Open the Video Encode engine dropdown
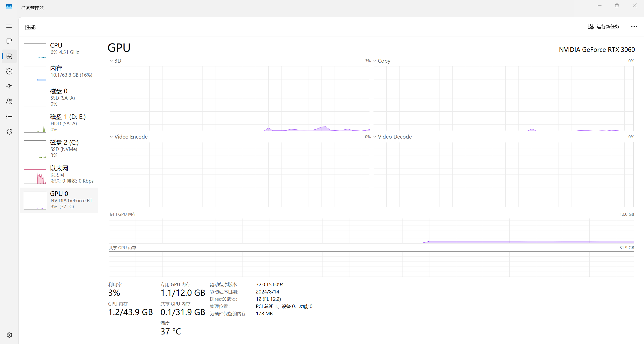 [x=111, y=137]
